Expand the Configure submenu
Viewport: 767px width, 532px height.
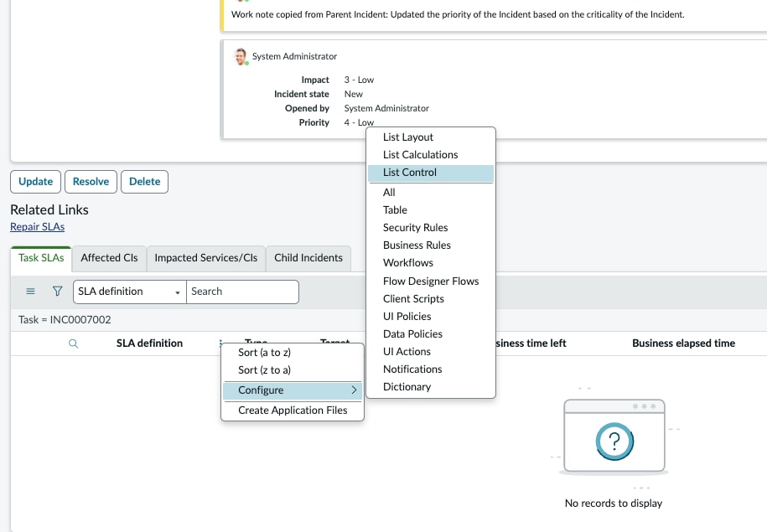click(x=293, y=390)
